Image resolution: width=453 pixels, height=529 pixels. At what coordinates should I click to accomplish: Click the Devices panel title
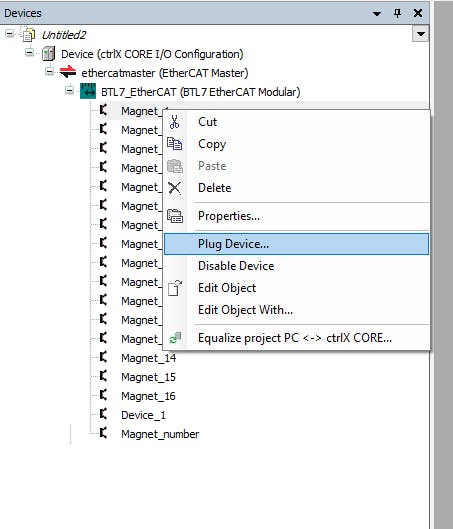(x=23, y=13)
